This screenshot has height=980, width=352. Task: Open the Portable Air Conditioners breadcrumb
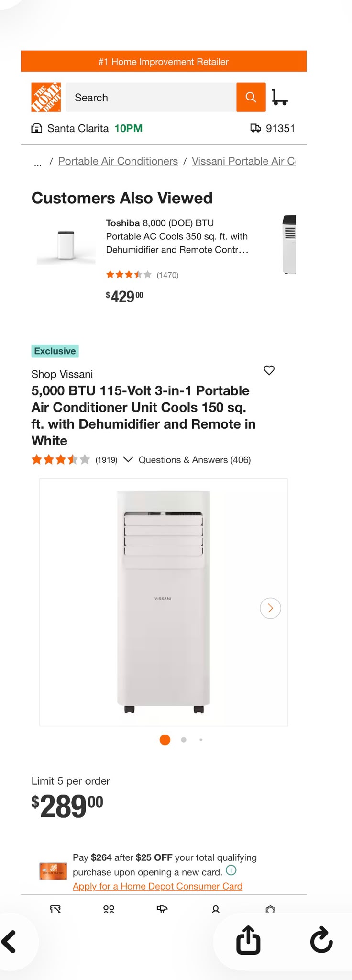(118, 161)
